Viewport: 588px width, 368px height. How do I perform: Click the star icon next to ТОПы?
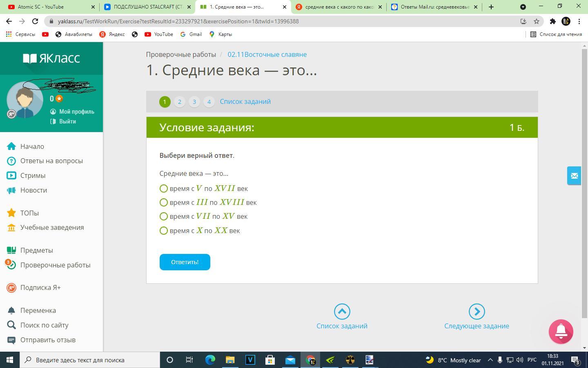[11, 213]
